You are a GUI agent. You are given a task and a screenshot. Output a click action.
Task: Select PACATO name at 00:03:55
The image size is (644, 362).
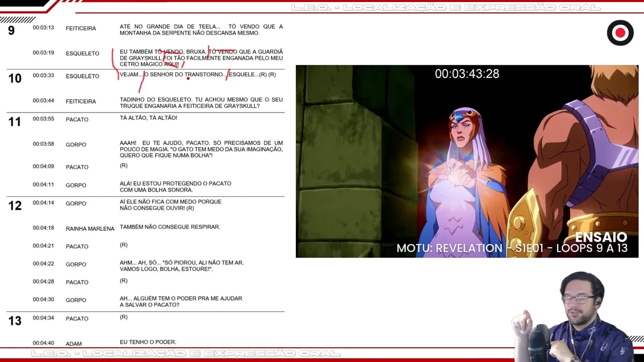tap(77, 119)
